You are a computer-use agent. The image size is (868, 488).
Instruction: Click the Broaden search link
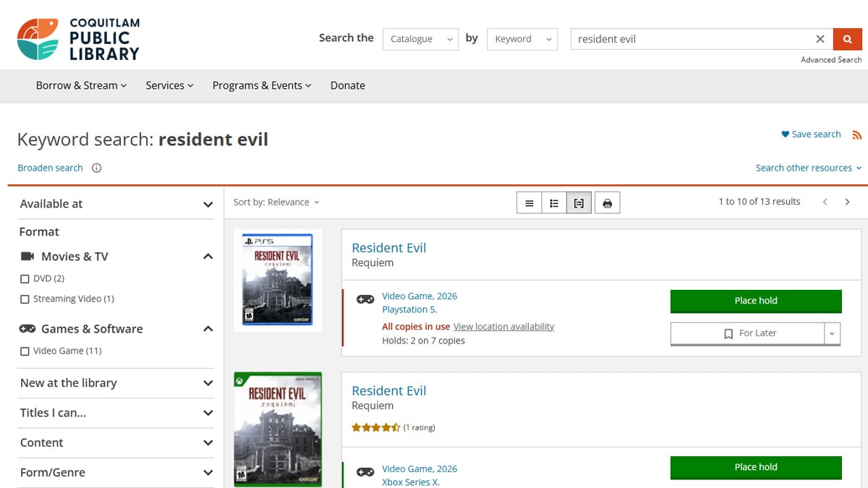tap(50, 168)
